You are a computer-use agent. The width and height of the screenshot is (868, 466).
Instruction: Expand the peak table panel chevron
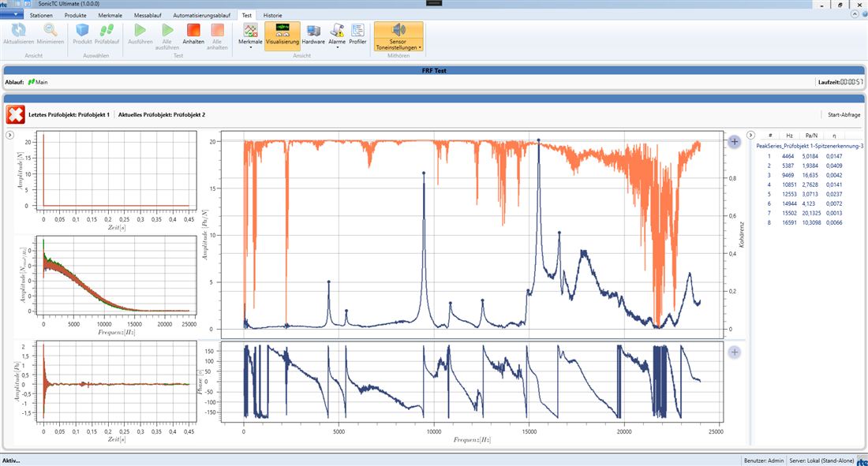750,135
